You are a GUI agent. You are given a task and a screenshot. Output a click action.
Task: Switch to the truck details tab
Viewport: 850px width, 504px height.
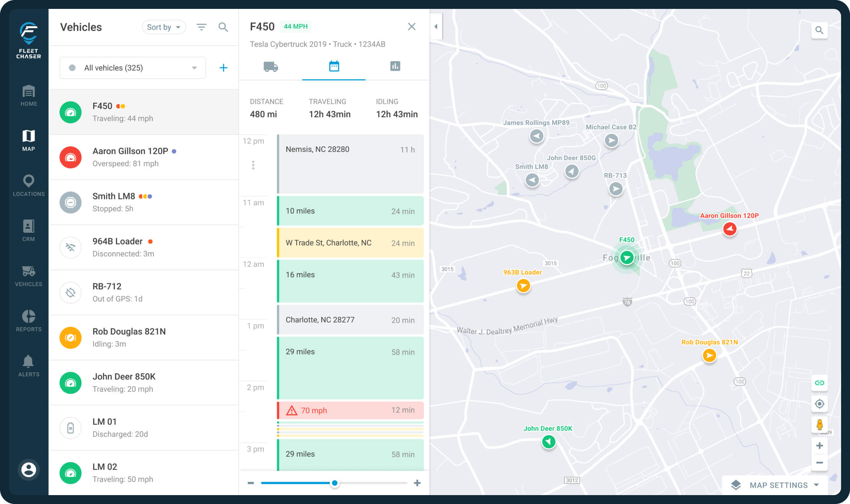tap(271, 67)
